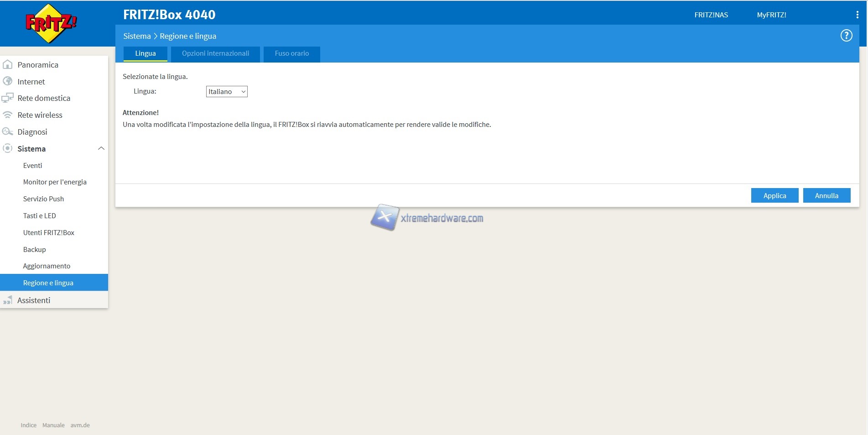Click the Internet globe icon
The image size is (868, 435).
(8, 81)
